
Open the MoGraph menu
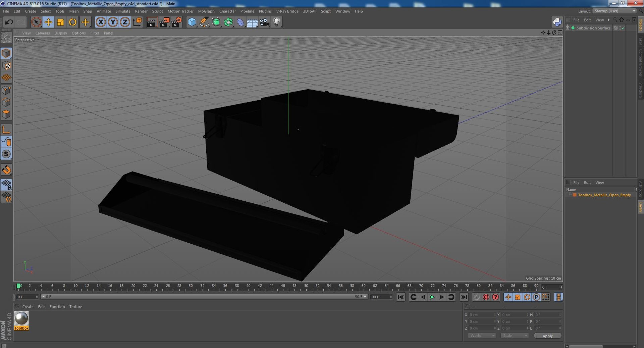coord(206,11)
